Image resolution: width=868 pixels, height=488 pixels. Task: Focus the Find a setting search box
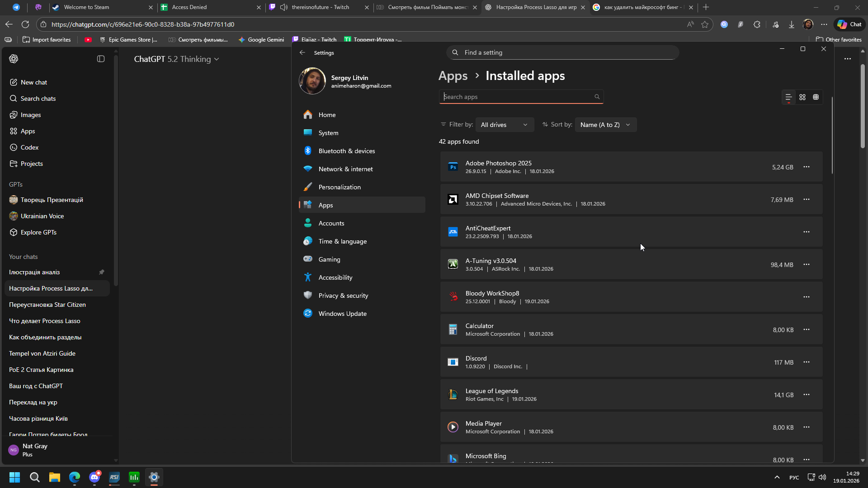[x=563, y=53]
